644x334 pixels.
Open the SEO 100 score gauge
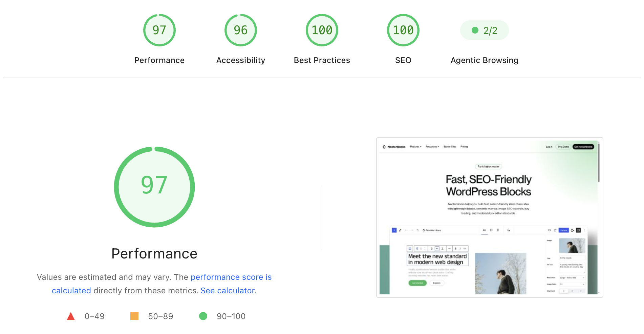(x=403, y=30)
